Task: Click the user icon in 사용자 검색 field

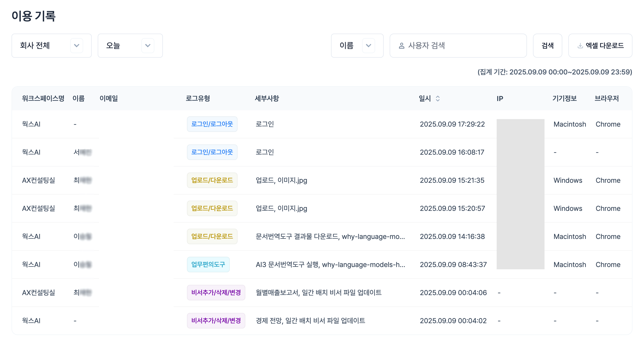Action: tap(401, 46)
